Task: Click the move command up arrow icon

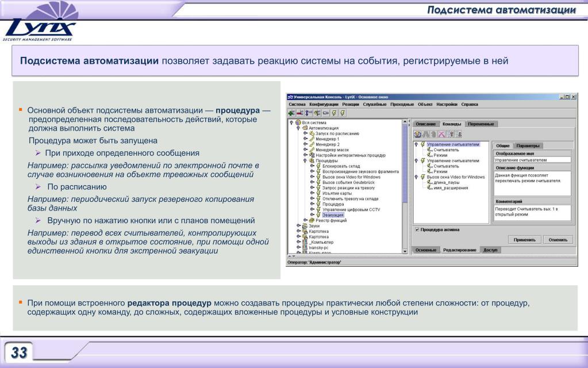Action: (x=451, y=134)
